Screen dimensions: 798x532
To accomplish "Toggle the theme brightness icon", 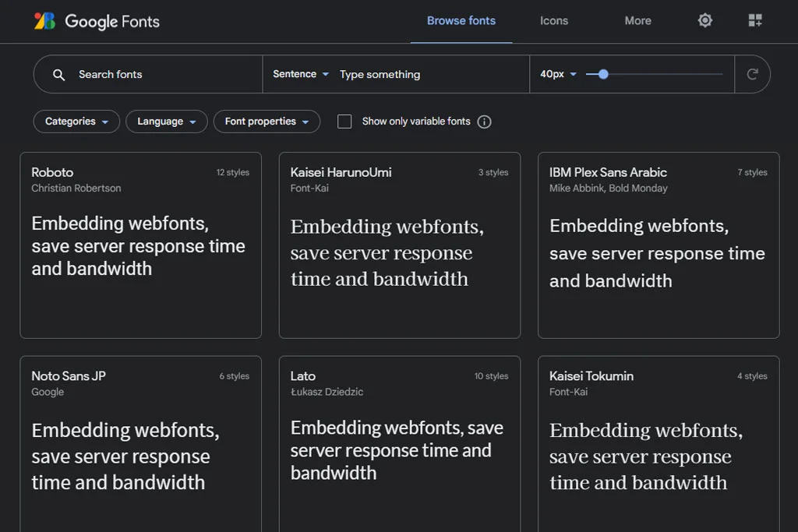I will pos(705,21).
